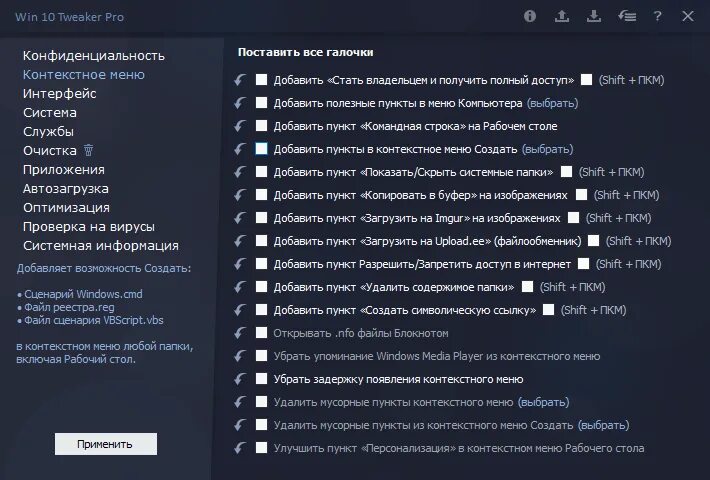Check Добавить пункты в контекстное меню Создать
The height and width of the screenshot is (480, 710).
tap(261, 149)
